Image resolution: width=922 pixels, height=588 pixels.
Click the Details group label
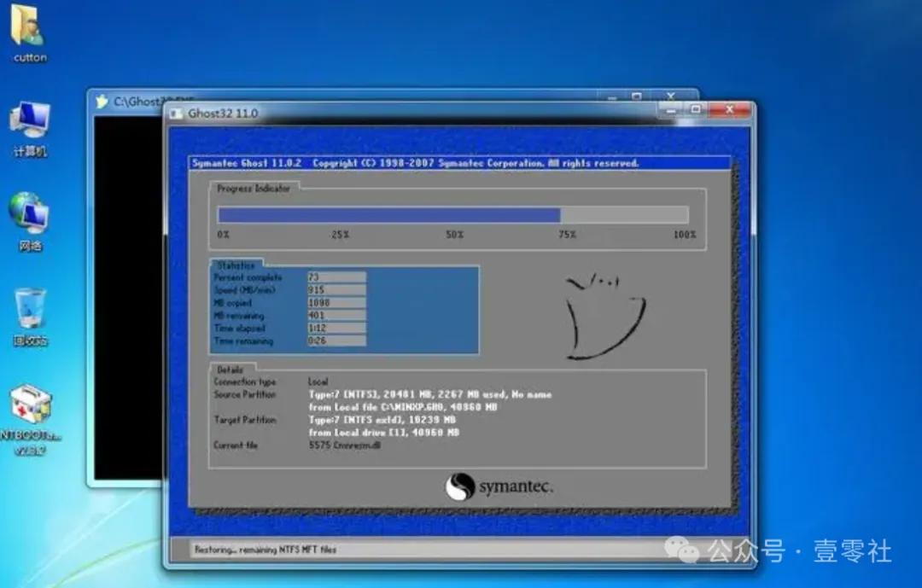(230, 370)
